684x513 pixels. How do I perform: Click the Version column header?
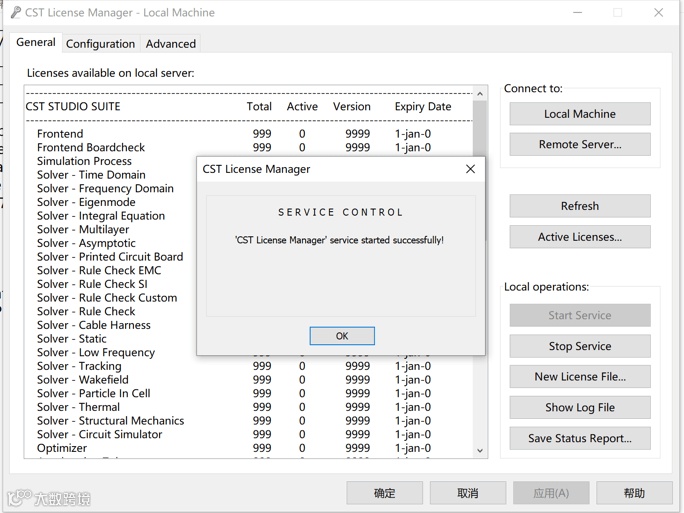point(352,107)
